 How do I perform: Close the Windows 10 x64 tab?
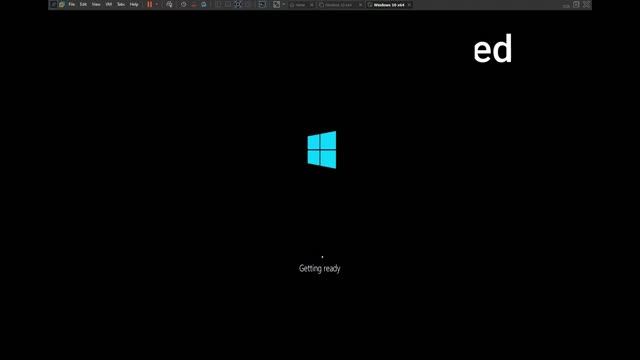click(409, 5)
